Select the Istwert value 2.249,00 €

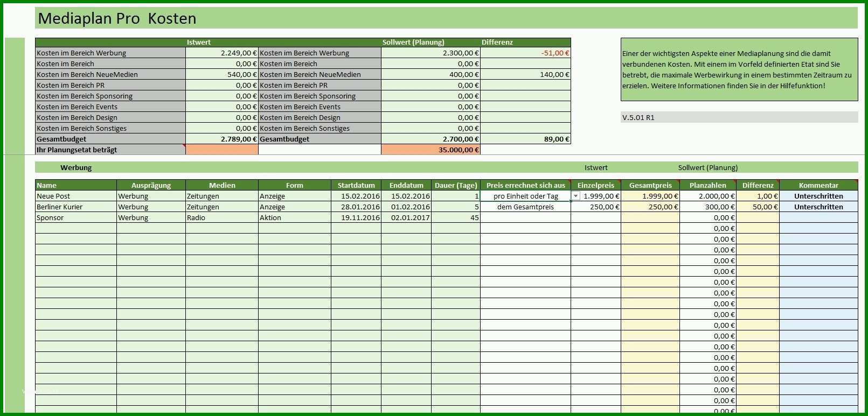(222, 53)
